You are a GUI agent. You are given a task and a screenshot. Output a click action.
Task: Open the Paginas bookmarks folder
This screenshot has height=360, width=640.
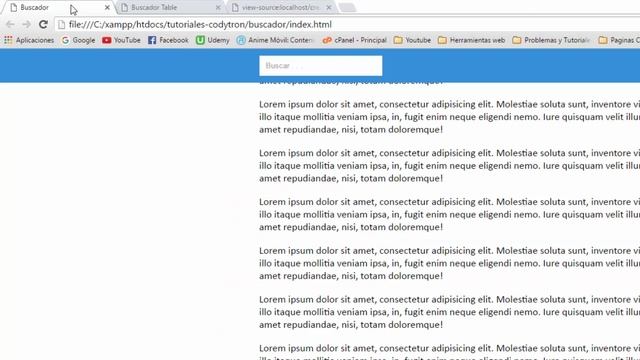[619, 40]
